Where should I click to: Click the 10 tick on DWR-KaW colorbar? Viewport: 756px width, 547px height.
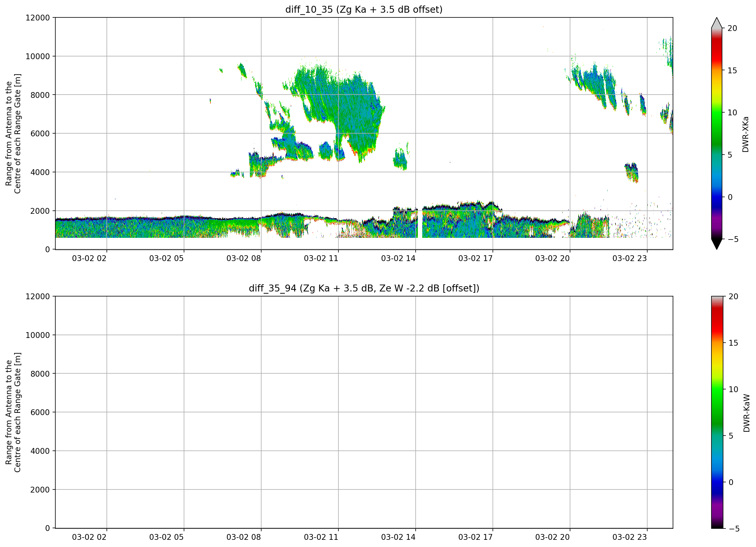[x=733, y=389]
